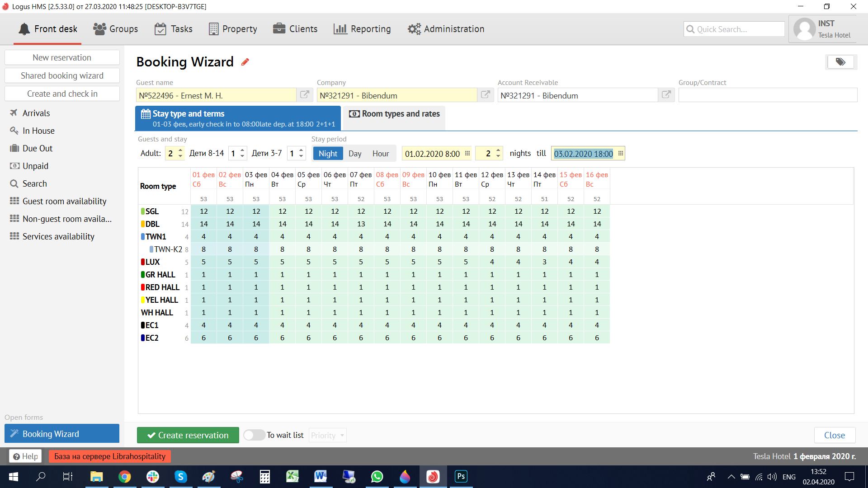The width and height of the screenshot is (868, 488).
Task: Open Account Receivable external link icon
Action: click(x=666, y=95)
